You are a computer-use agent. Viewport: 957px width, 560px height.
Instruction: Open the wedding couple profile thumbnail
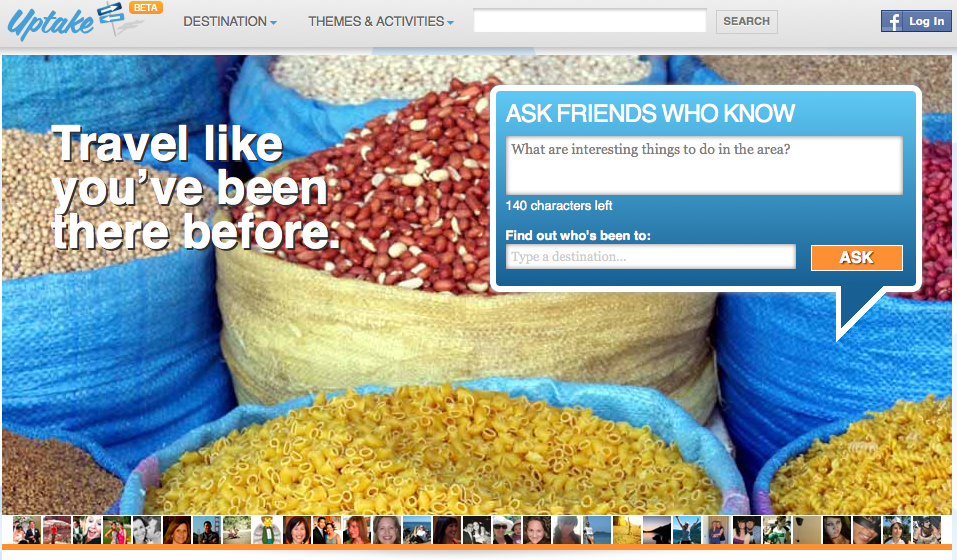tap(27, 529)
